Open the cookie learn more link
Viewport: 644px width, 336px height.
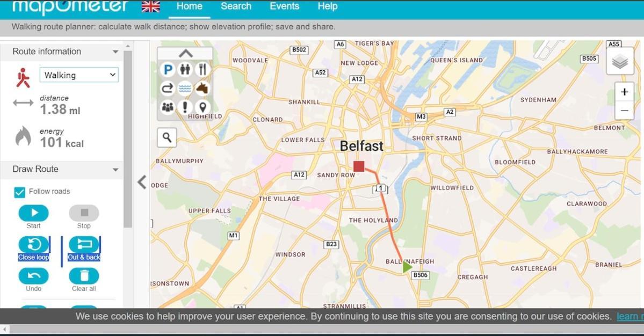pos(630,316)
